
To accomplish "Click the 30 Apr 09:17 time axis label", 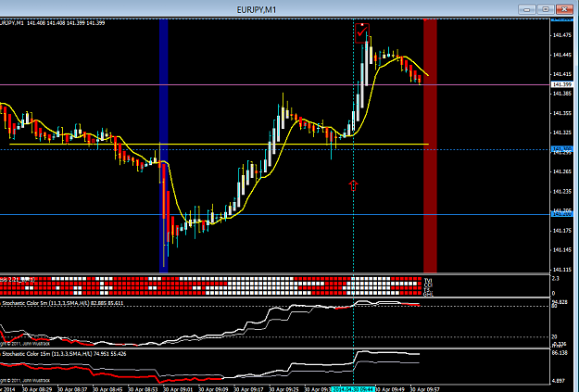I will coord(248,389).
